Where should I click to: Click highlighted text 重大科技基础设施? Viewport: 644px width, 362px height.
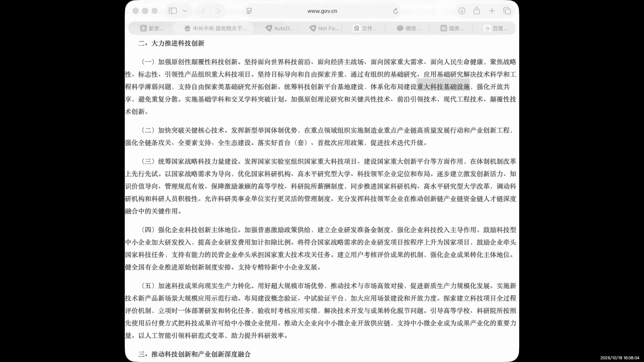(443, 87)
